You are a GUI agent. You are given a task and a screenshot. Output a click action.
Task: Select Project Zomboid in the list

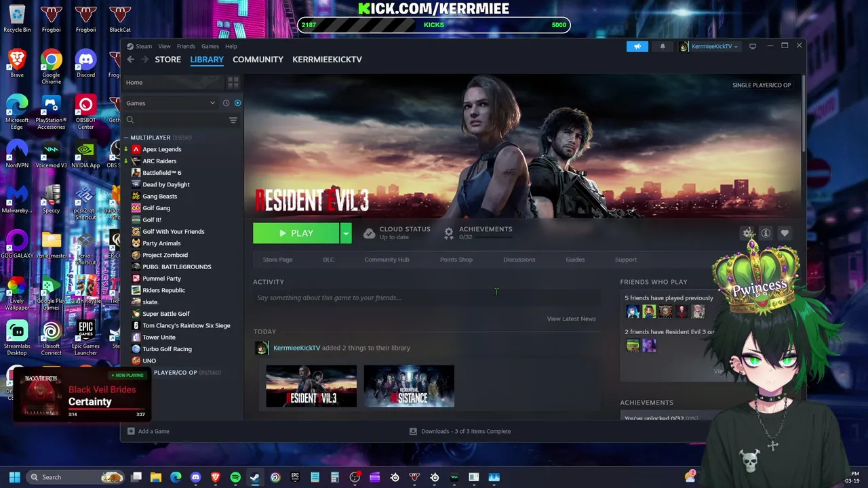coord(165,255)
